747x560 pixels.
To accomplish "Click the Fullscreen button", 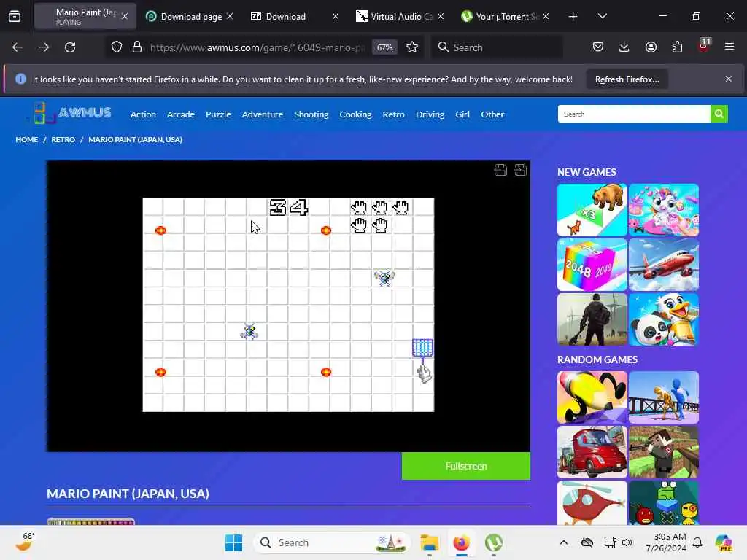I will tap(466, 466).
